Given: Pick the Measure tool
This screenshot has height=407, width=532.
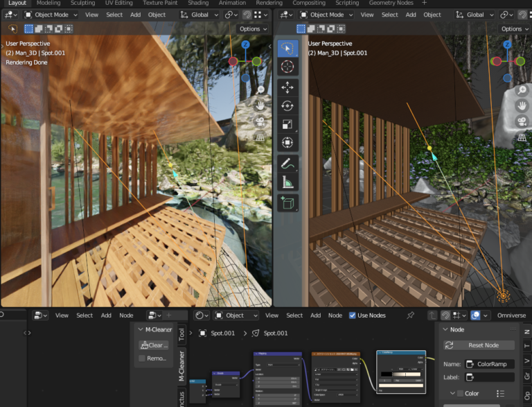Looking at the screenshot, I should [x=287, y=183].
